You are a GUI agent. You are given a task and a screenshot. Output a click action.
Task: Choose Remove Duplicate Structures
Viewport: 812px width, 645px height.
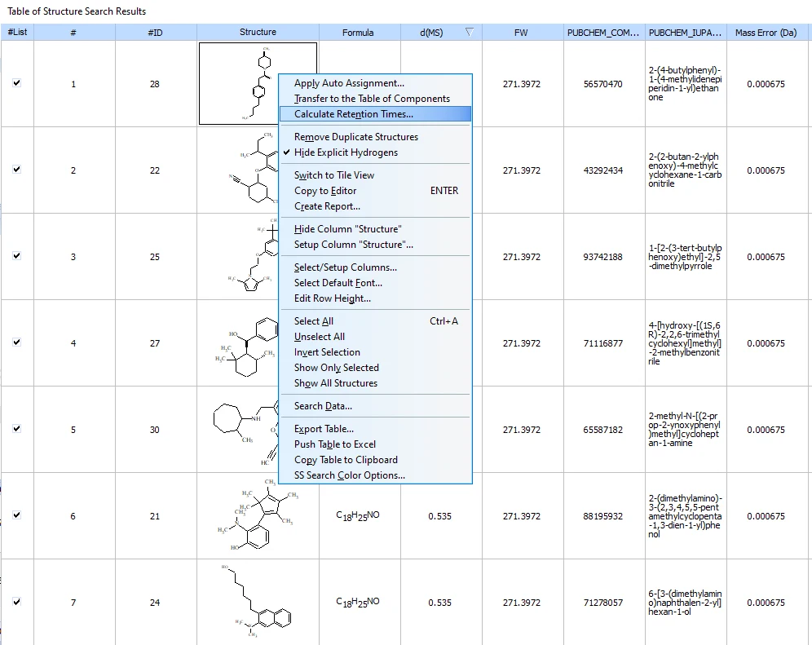pyautogui.click(x=376, y=137)
